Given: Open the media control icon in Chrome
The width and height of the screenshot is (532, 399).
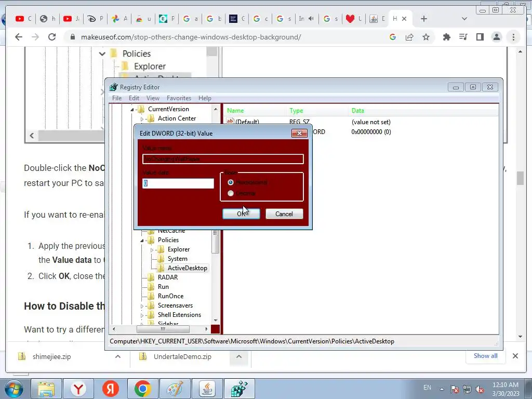Looking at the screenshot, I should 463,37.
